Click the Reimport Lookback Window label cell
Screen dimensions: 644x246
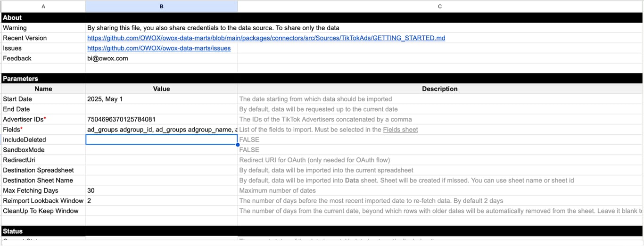click(x=43, y=201)
